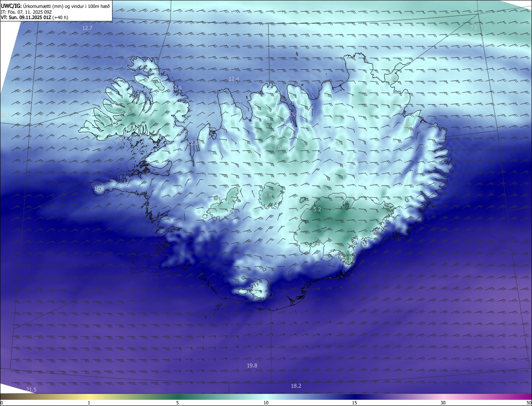This screenshot has width=532, height=406.
Task: Click the 6.9 value label in the Westfjords
Action: coord(131,110)
